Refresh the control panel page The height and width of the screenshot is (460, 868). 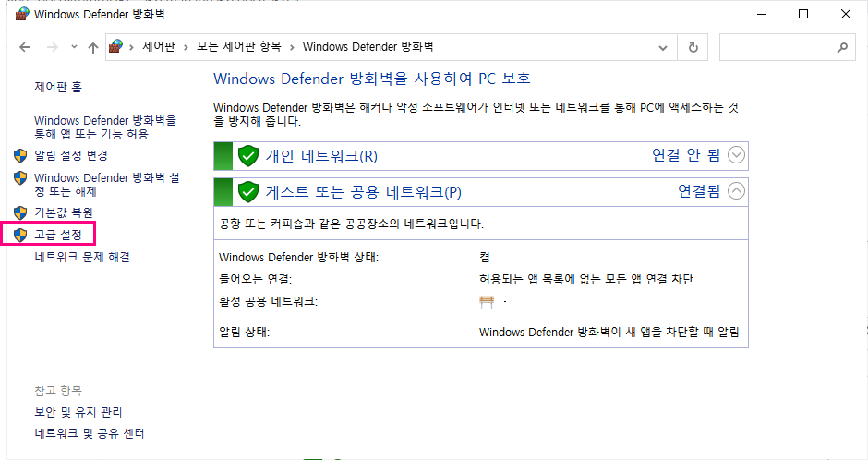693,48
